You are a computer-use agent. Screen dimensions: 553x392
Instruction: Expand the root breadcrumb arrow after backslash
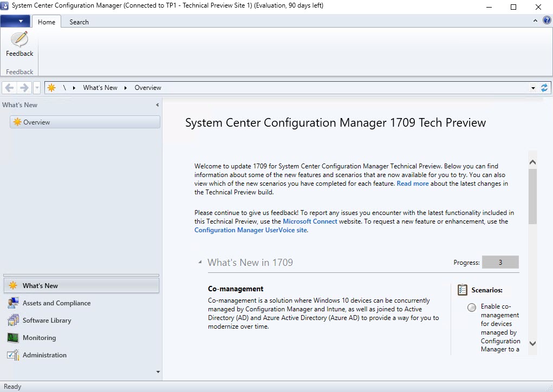[x=74, y=88]
